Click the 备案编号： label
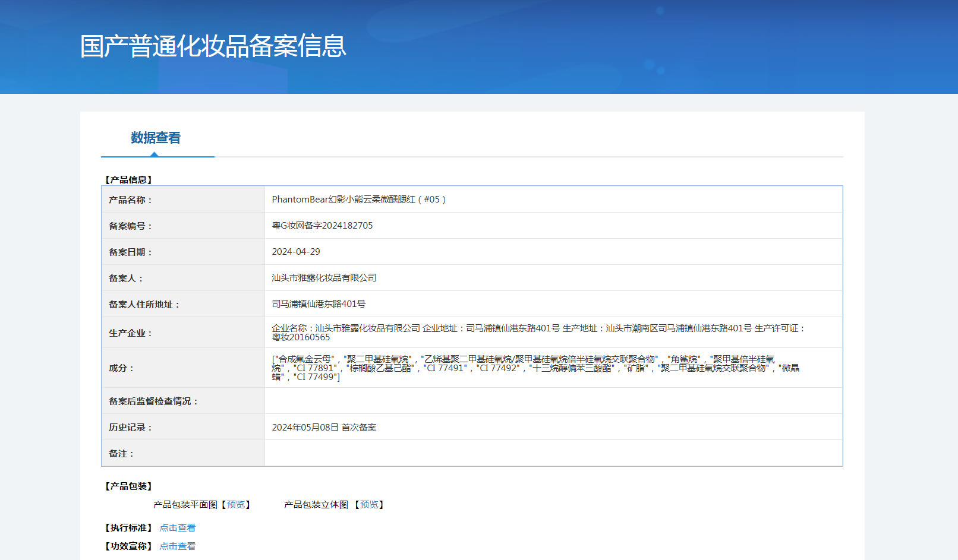 pos(131,226)
